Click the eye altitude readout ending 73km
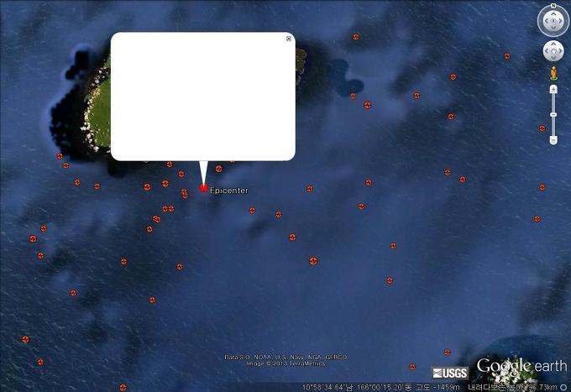 coord(512,387)
